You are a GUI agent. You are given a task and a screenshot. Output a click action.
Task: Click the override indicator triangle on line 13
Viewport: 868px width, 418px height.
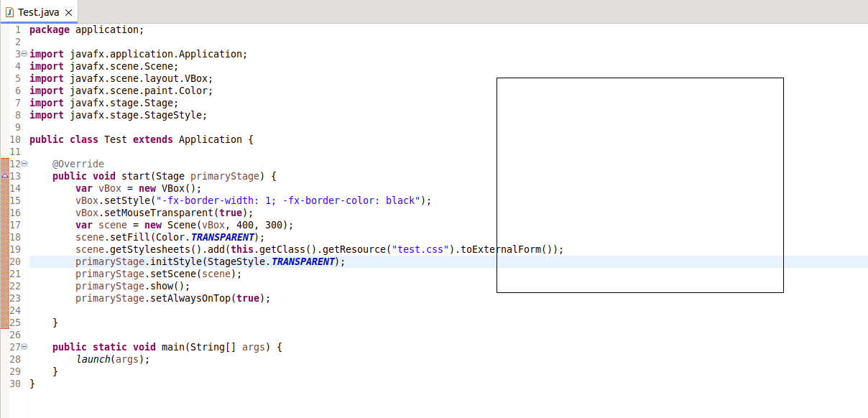coord(4,176)
